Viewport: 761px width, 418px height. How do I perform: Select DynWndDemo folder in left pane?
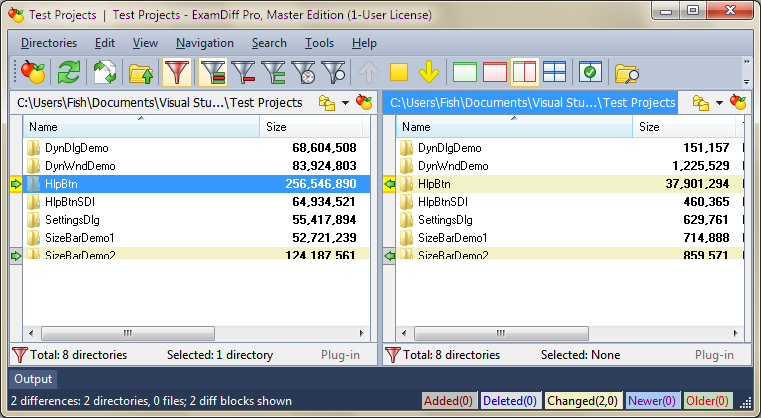(197, 166)
